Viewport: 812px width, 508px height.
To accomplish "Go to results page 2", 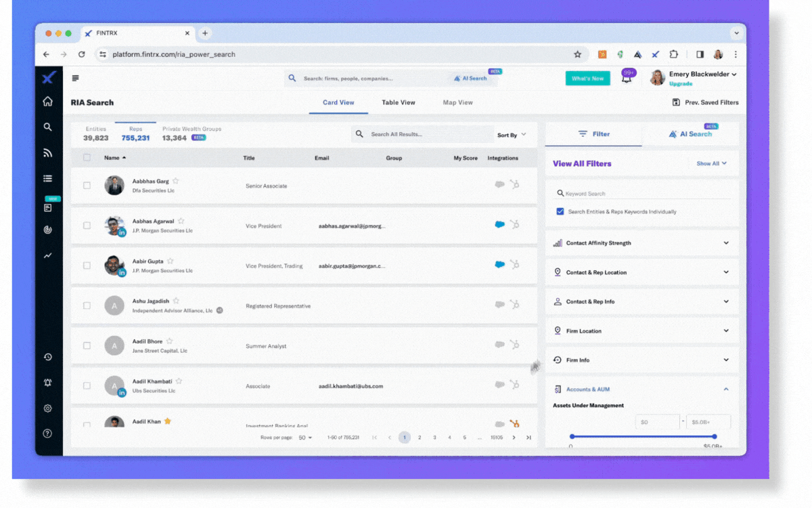I will point(420,438).
